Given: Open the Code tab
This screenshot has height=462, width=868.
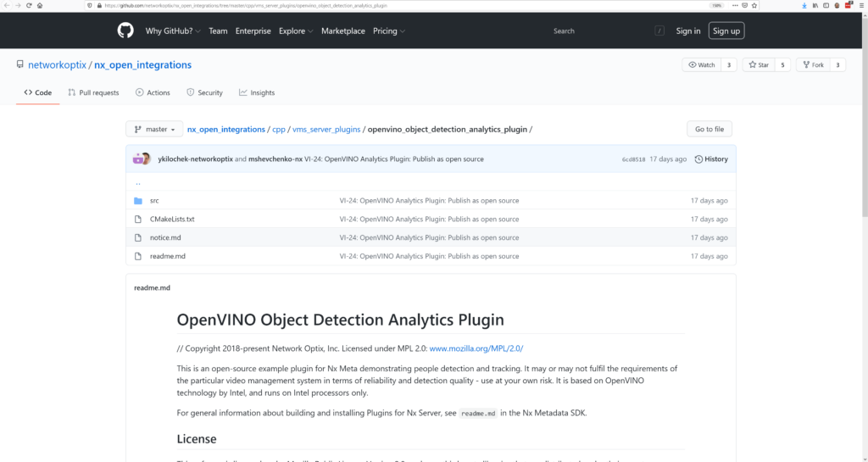Looking at the screenshot, I should coord(37,92).
